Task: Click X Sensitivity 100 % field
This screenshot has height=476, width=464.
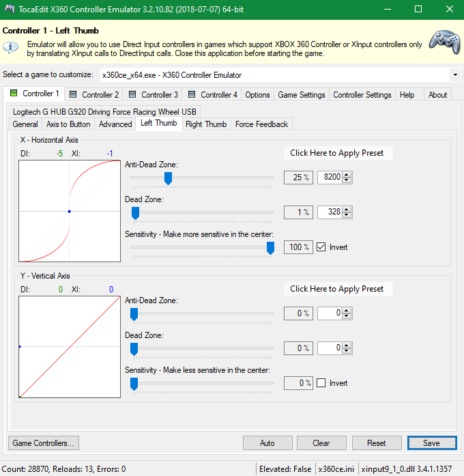Action: pos(298,247)
